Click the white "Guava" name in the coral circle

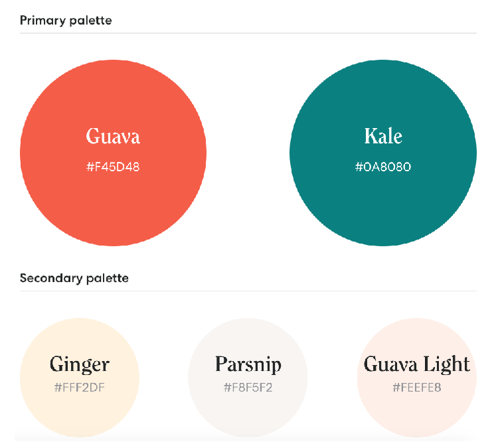coord(113,137)
